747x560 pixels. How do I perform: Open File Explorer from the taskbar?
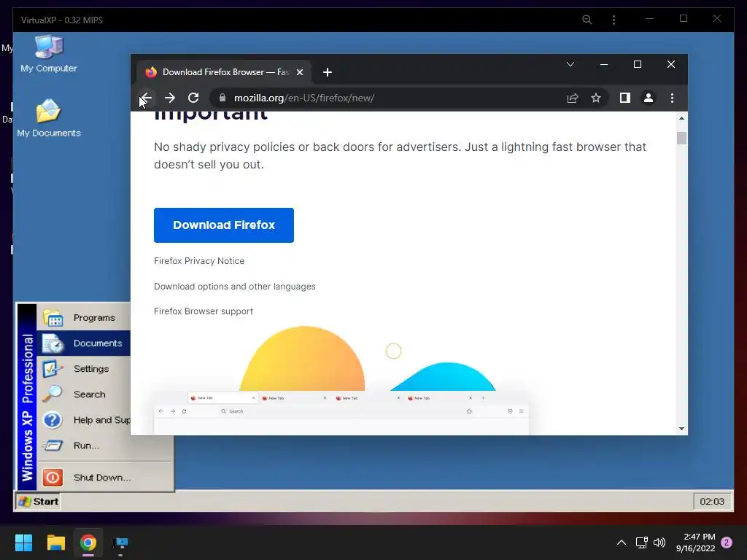point(55,542)
